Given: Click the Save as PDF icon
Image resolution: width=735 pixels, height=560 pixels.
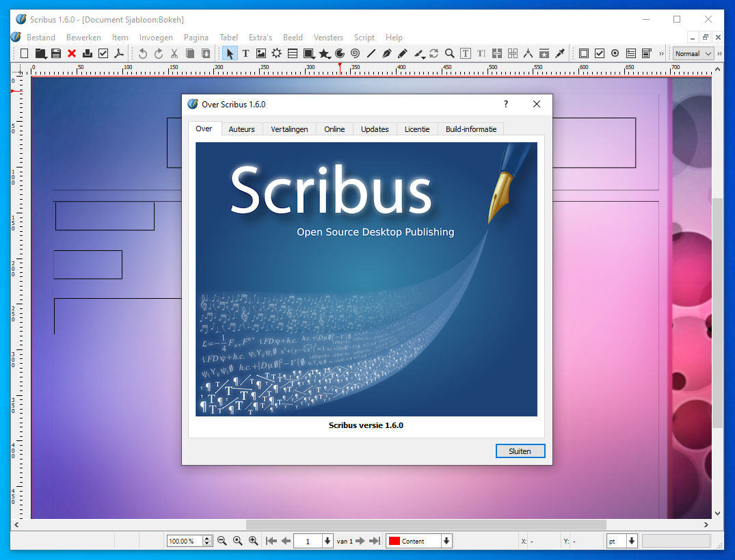Looking at the screenshot, I should [x=119, y=53].
